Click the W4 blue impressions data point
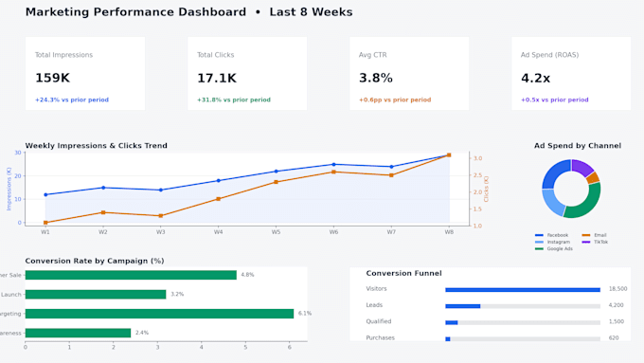This screenshot has width=644, height=363. (x=219, y=180)
